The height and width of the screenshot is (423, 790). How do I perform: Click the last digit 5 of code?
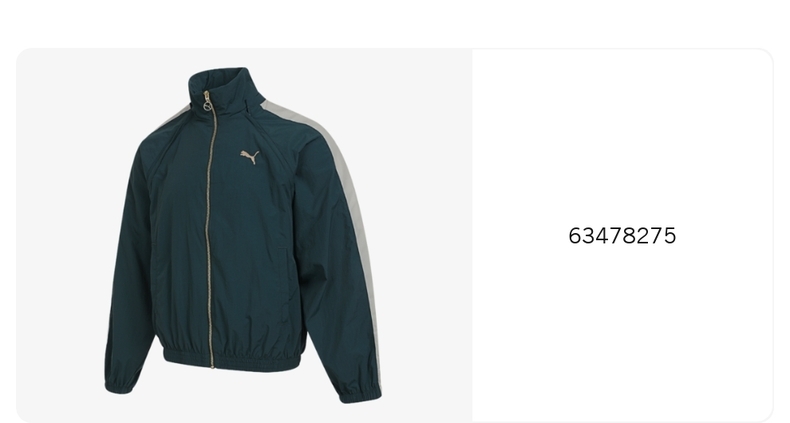[669, 236]
